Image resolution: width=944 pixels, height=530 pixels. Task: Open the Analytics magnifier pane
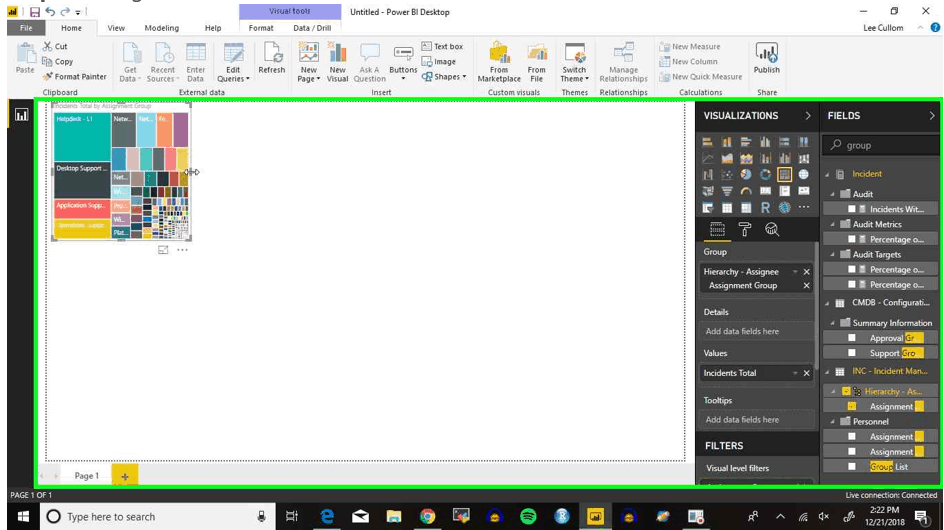coord(772,229)
